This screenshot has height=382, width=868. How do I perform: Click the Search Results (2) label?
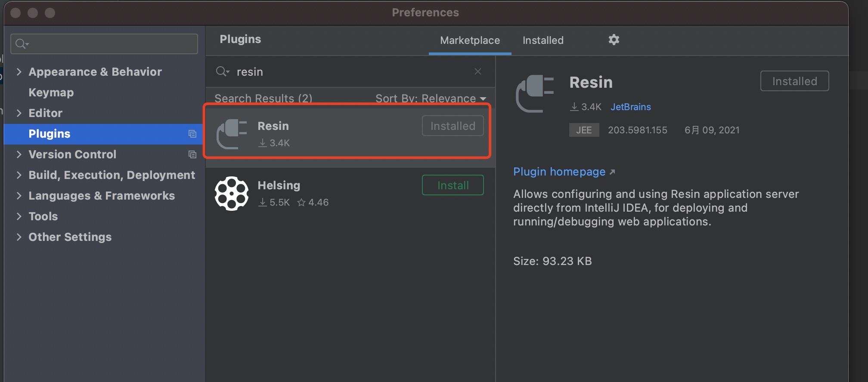(263, 99)
